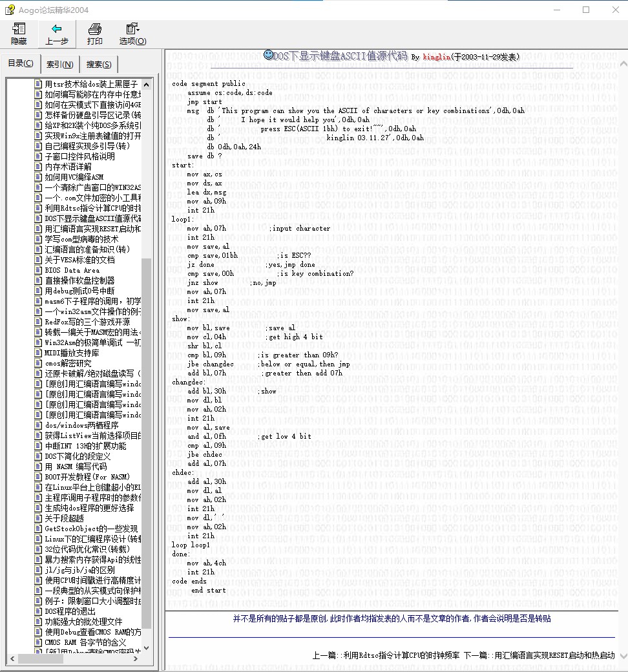
Task: Click the contents tree scroll-down arrow
Action: (147, 648)
